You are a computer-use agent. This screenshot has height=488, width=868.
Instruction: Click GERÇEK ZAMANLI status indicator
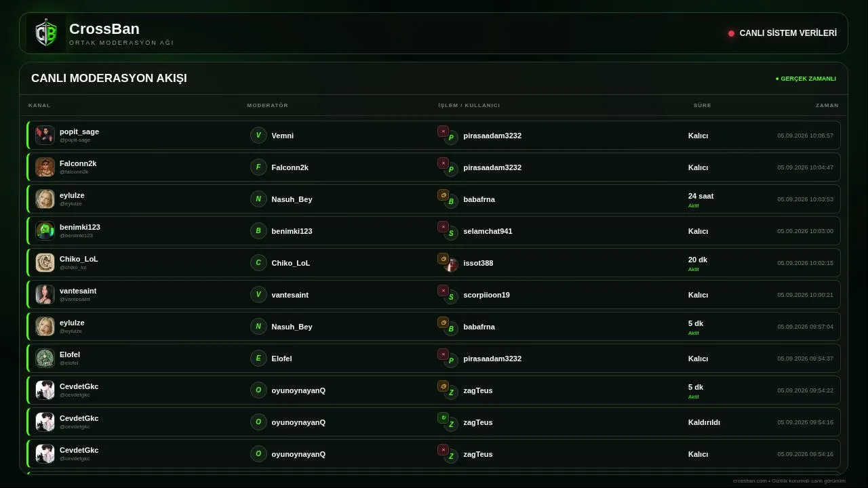pyautogui.click(x=806, y=79)
